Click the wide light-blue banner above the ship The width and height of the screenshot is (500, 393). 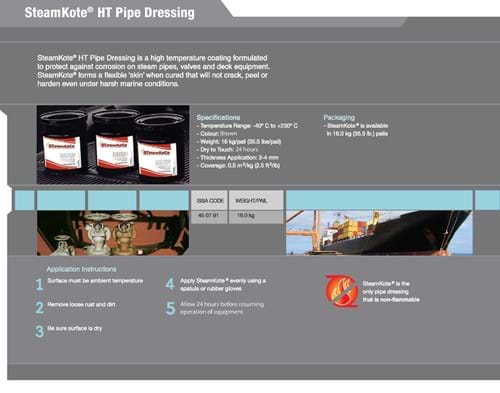379,200
